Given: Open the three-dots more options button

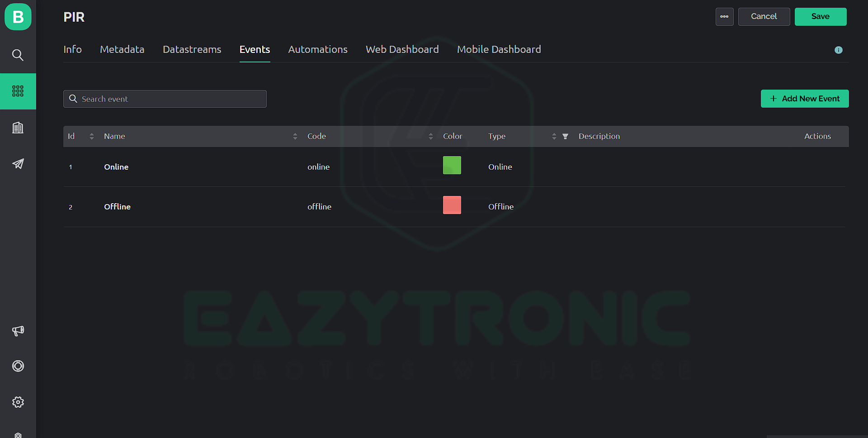Looking at the screenshot, I should [x=724, y=17].
